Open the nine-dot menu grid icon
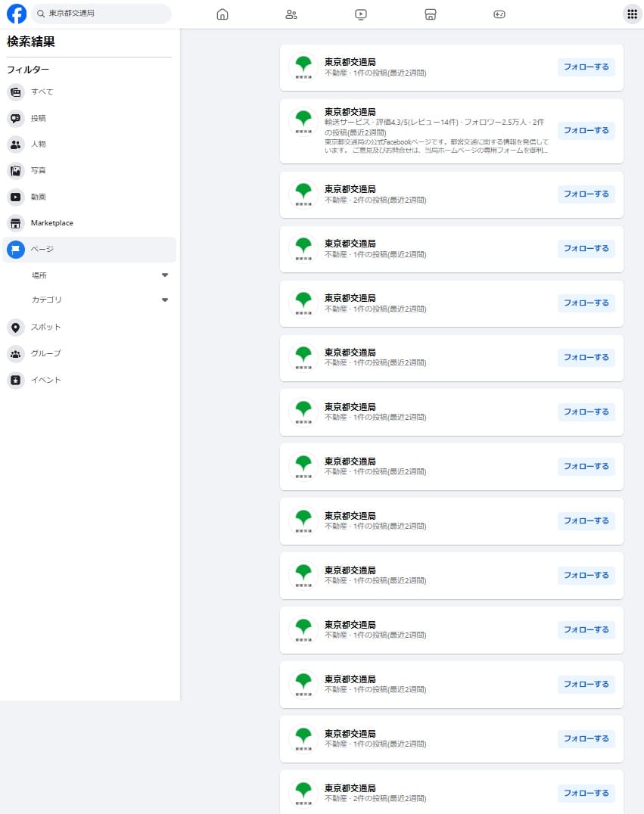Screen dimensions: 644x814 pyautogui.click(x=632, y=14)
